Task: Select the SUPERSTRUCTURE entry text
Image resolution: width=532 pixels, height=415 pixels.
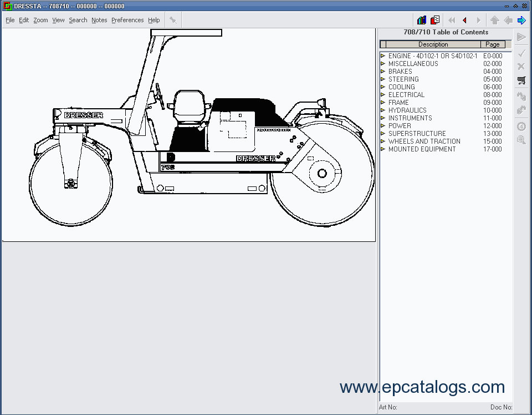Action: pyautogui.click(x=417, y=134)
